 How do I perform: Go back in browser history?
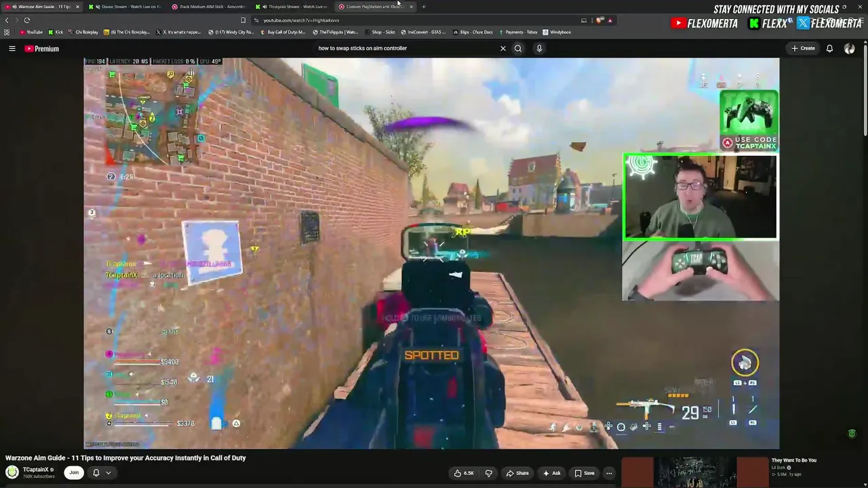[x=7, y=20]
